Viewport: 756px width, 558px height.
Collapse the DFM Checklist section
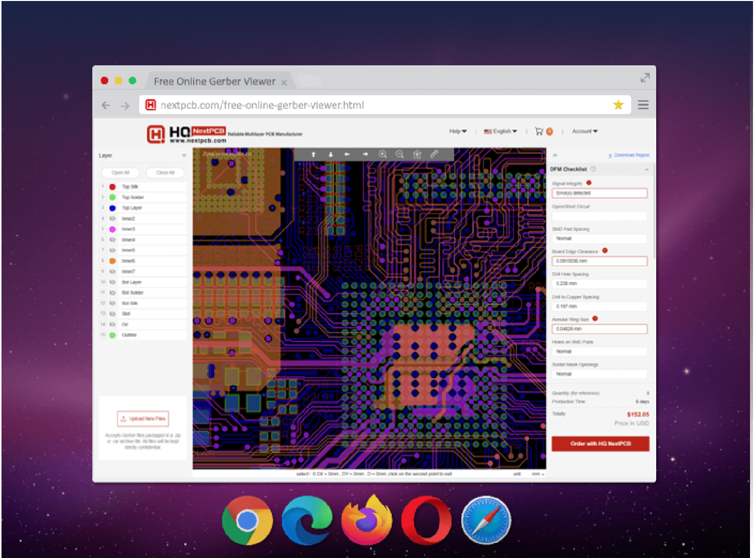click(x=647, y=170)
